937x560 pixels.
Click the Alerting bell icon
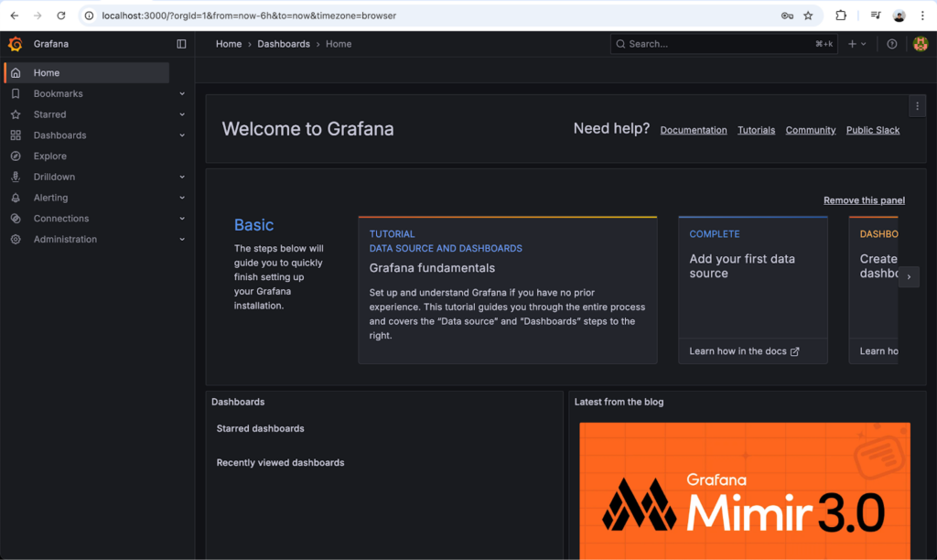(15, 198)
